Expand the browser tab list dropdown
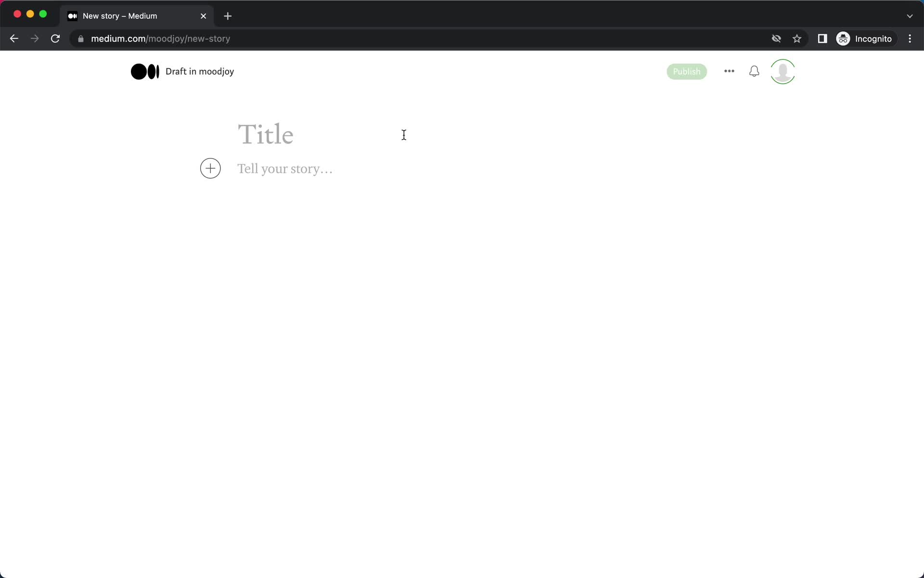Viewport: 924px width, 578px height. pos(910,15)
